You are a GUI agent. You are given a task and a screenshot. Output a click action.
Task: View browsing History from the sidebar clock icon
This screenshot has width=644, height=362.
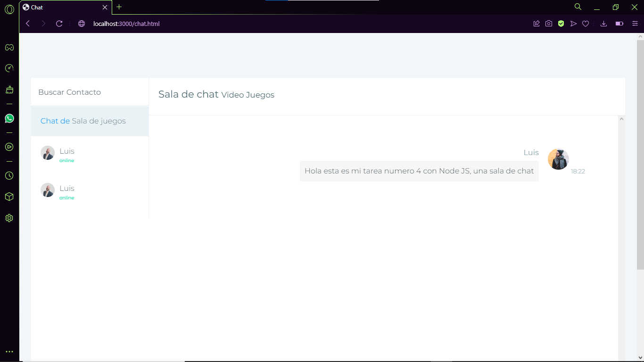[9, 176]
